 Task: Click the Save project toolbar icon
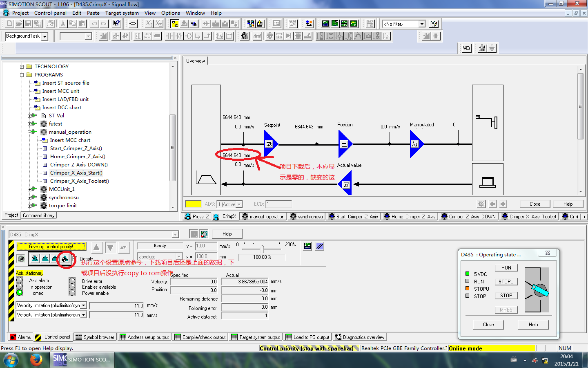[x=28, y=24]
